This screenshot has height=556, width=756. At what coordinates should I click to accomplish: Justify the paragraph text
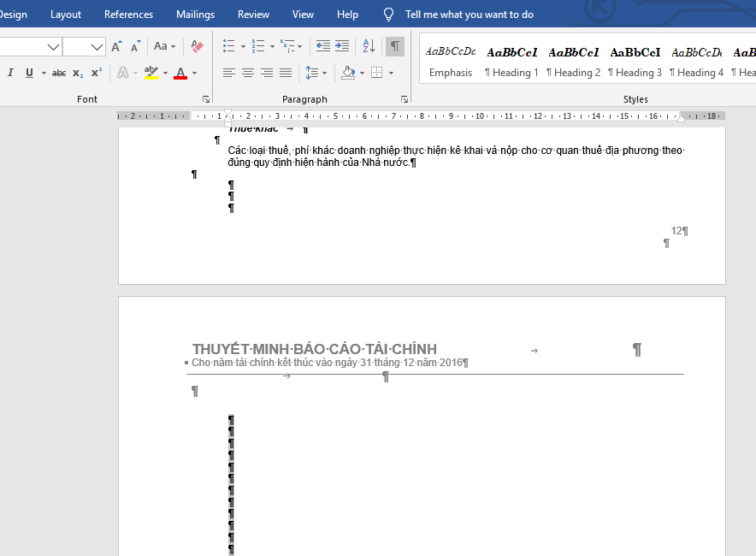[x=286, y=73]
